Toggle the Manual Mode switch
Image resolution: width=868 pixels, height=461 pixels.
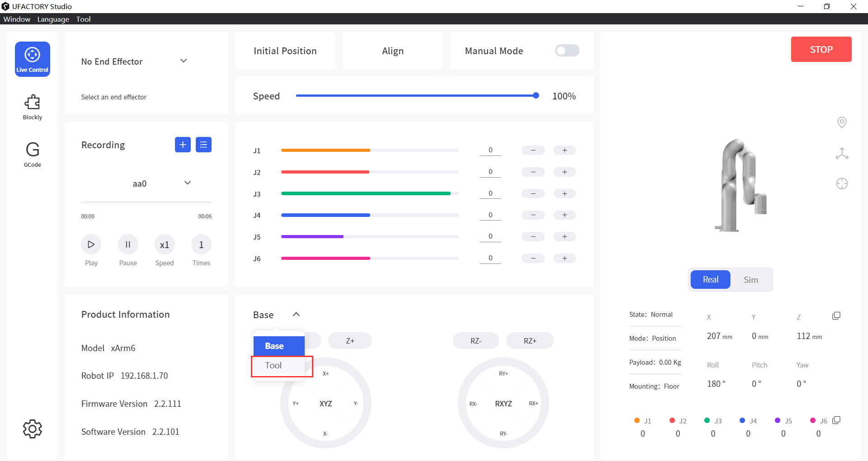click(567, 51)
